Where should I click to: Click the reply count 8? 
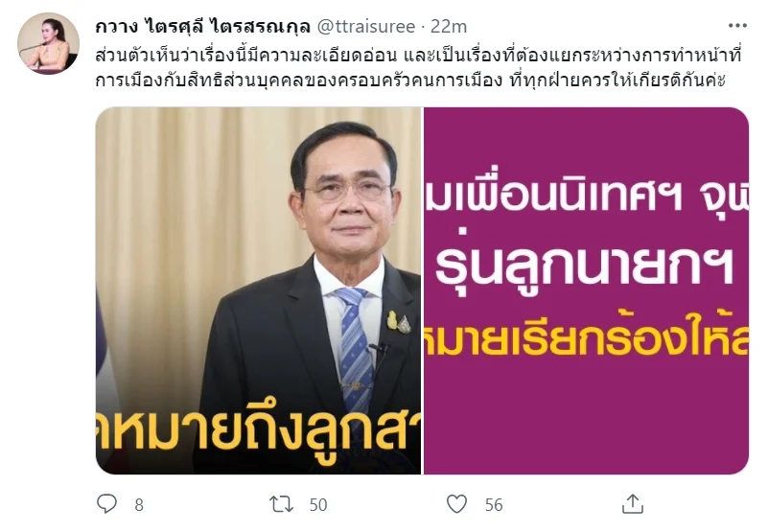(x=139, y=505)
